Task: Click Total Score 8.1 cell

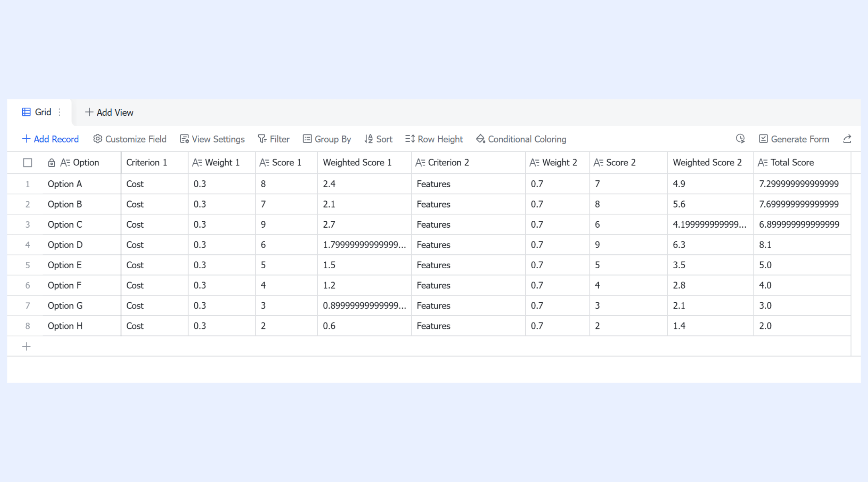Action: click(x=802, y=245)
